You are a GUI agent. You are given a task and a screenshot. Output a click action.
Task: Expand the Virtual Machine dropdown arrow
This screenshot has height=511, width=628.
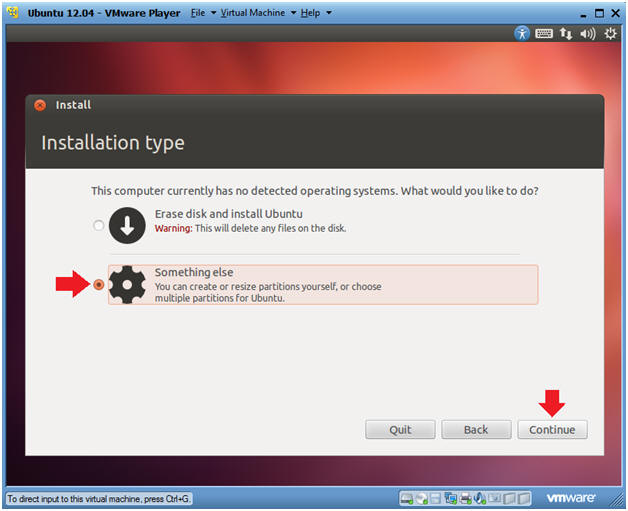tap(293, 13)
